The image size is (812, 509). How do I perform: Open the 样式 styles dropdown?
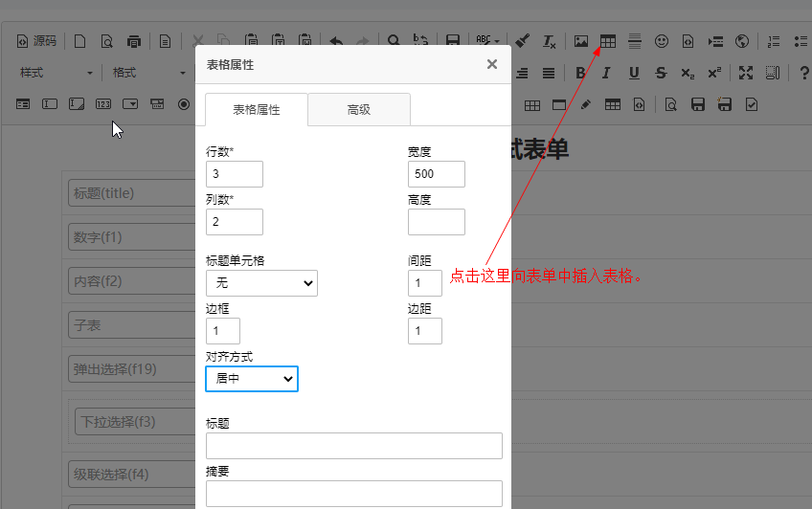(x=56, y=73)
